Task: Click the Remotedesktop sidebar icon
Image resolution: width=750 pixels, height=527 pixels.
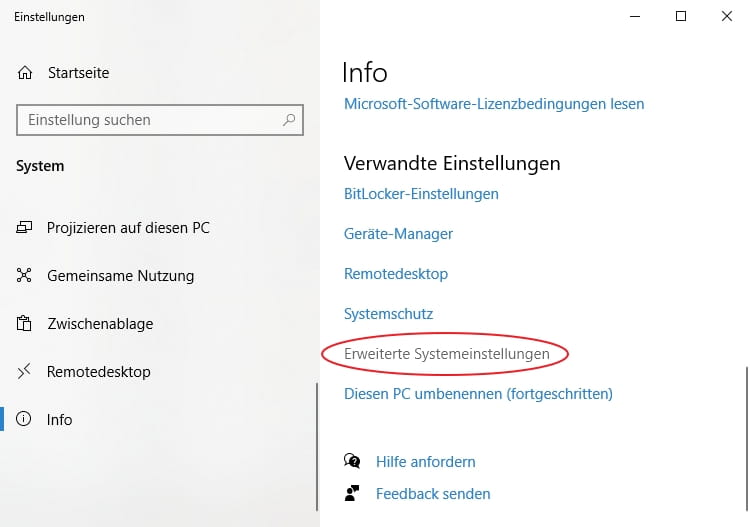Action: tap(25, 372)
